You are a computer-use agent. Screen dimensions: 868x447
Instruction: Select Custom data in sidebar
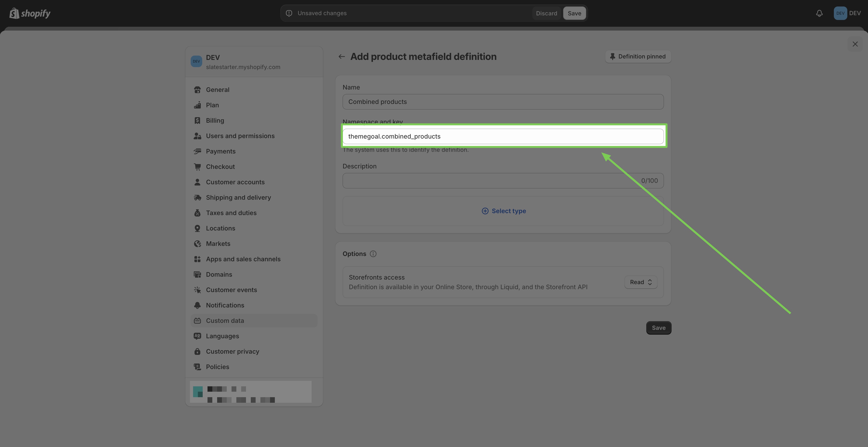254,321
